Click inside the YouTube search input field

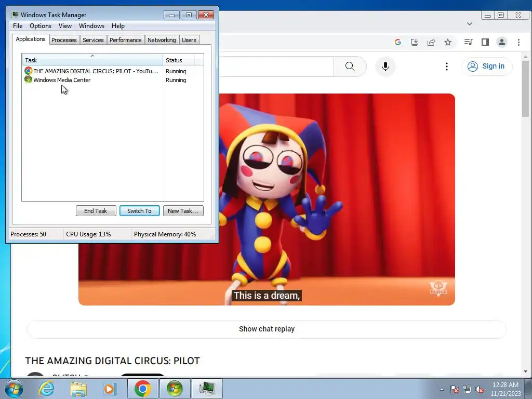(276, 66)
